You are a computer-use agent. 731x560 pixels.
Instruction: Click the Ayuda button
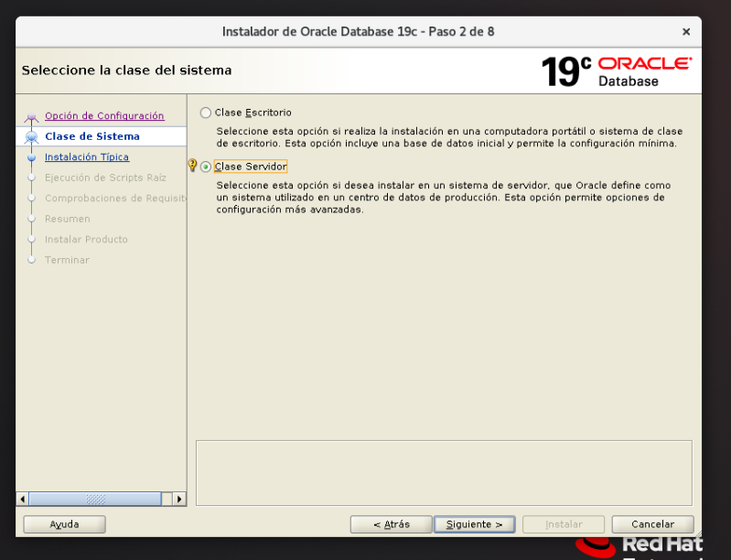pos(64,524)
